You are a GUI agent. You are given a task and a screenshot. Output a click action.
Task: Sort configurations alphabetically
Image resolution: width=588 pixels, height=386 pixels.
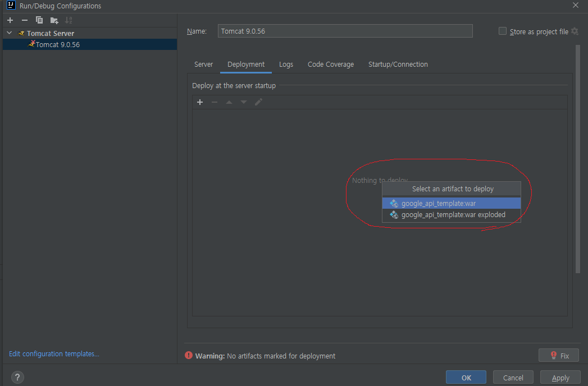pyautogui.click(x=69, y=20)
